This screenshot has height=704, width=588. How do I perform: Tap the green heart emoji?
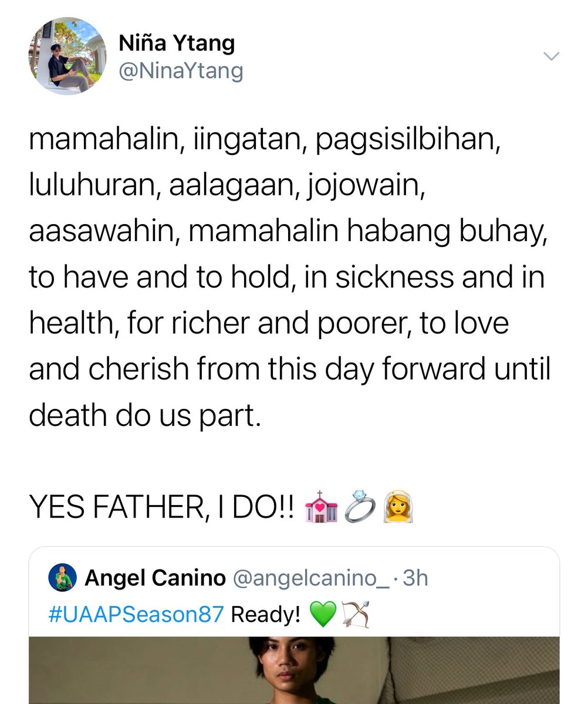(x=322, y=615)
